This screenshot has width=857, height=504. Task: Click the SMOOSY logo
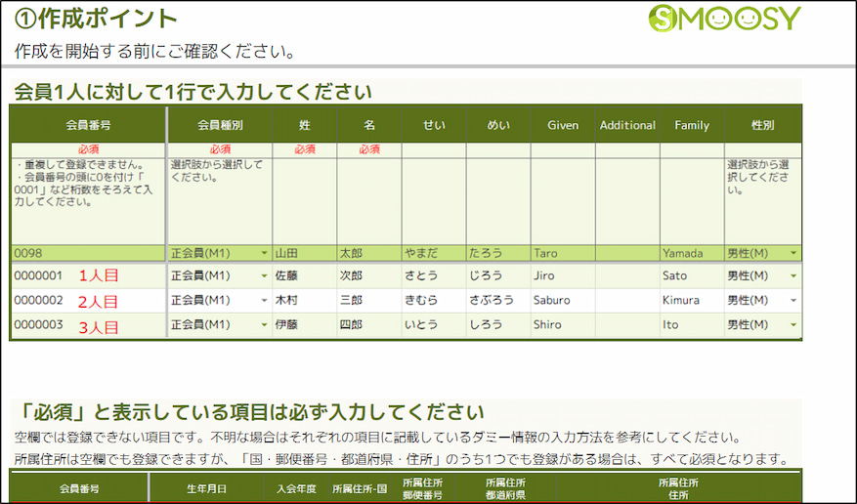tap(724, 19)
